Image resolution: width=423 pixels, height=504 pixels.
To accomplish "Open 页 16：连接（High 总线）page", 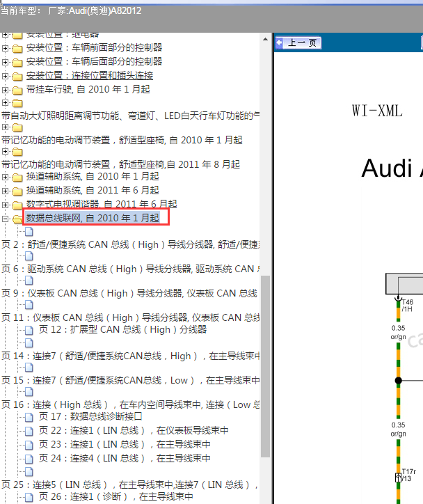I will tap(130, 405).
